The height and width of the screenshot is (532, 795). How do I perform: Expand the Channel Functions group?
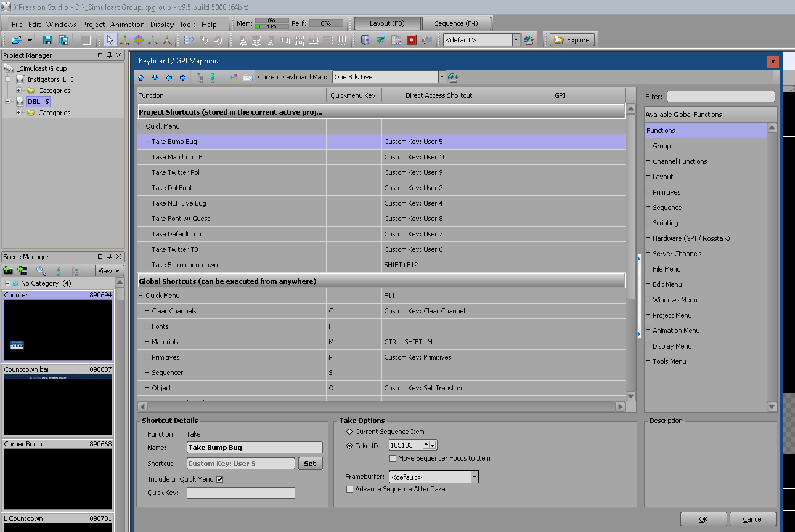coord(648,161)
